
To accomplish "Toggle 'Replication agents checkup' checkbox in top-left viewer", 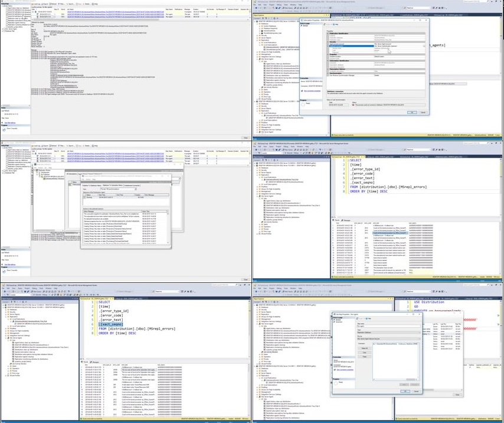I will coord(8,23).
